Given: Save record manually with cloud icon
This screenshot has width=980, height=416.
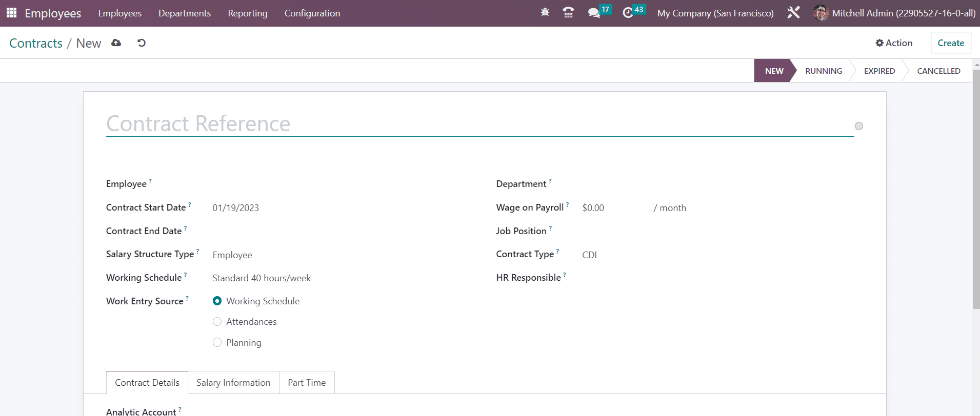Looking at the screenshot, I should (x=116, y=43).
